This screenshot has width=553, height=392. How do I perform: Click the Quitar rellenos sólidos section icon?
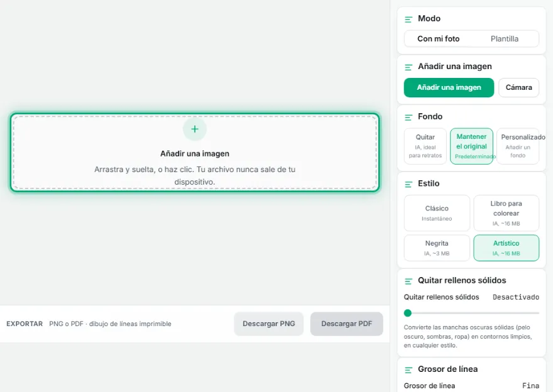pos(408,281)
